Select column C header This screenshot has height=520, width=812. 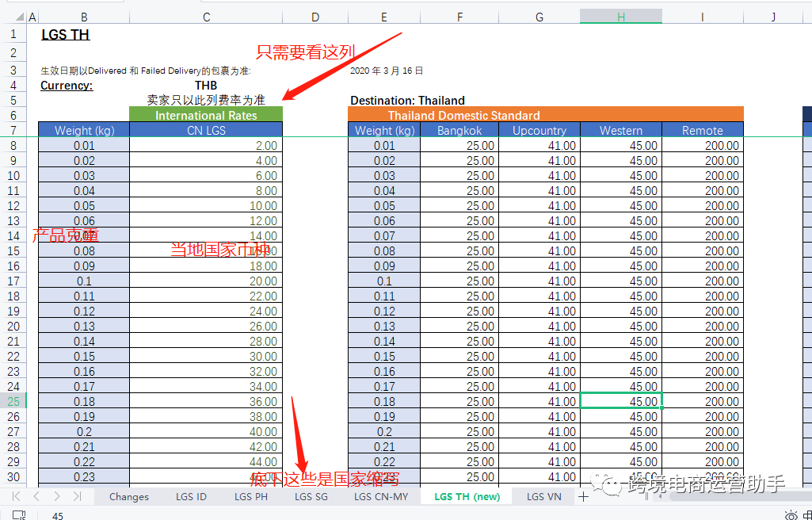coord(206,17)
